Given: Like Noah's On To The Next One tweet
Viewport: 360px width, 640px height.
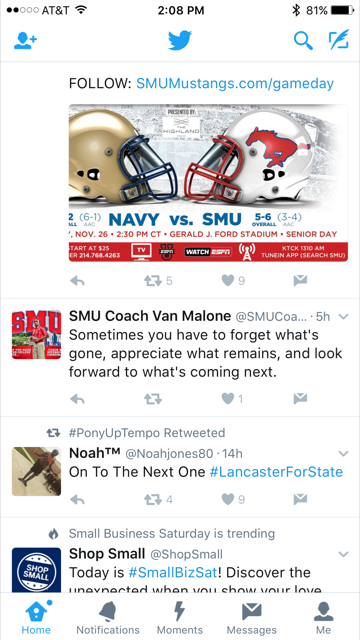Looking at the screenshot, I should [x=228, y=499].
